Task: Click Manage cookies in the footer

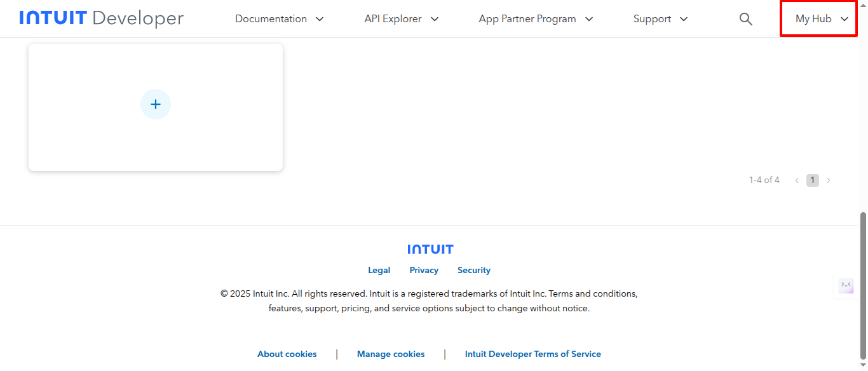Action: pos(390,354)
